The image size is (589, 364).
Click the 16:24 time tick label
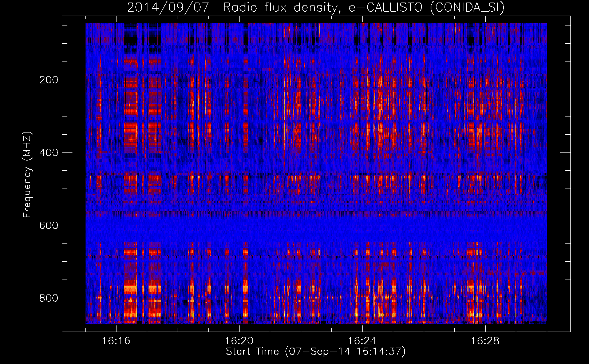(x=362, y=341)
